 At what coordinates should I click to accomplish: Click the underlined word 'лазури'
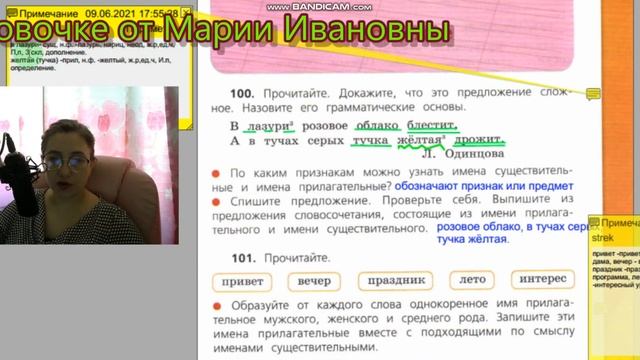pyautogui.click(x=269, y=127)
